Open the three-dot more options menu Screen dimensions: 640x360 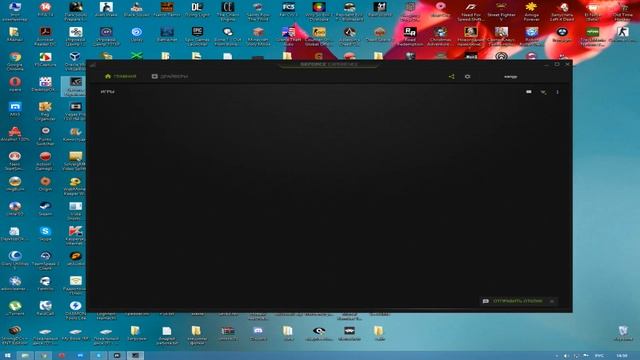558,92
